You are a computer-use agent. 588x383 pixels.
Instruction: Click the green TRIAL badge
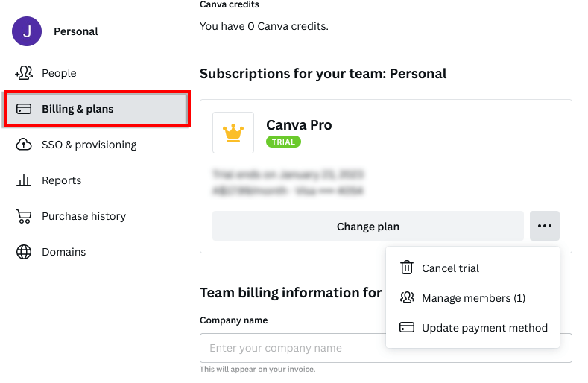[x=283, y=142]
